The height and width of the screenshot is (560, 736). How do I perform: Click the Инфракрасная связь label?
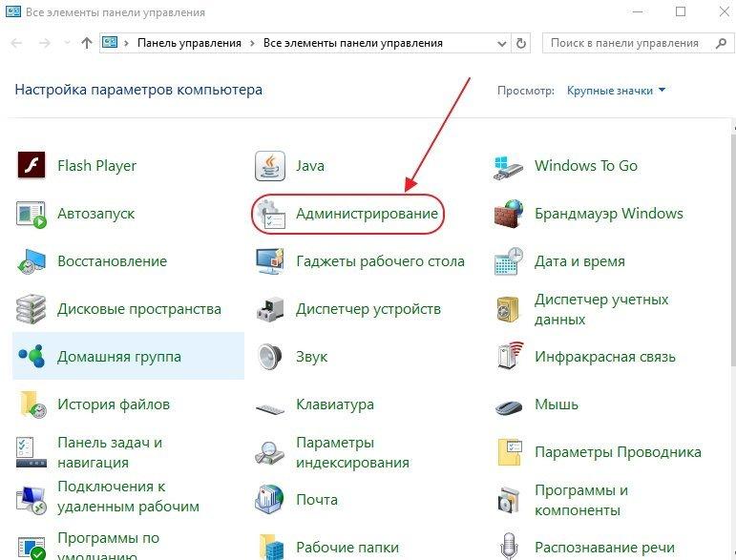[x=605, y=357]
